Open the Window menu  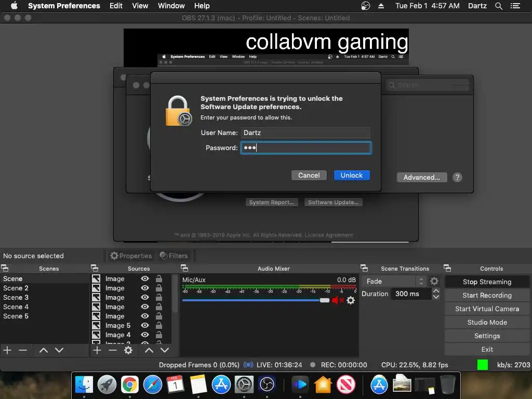click(171, 6)
